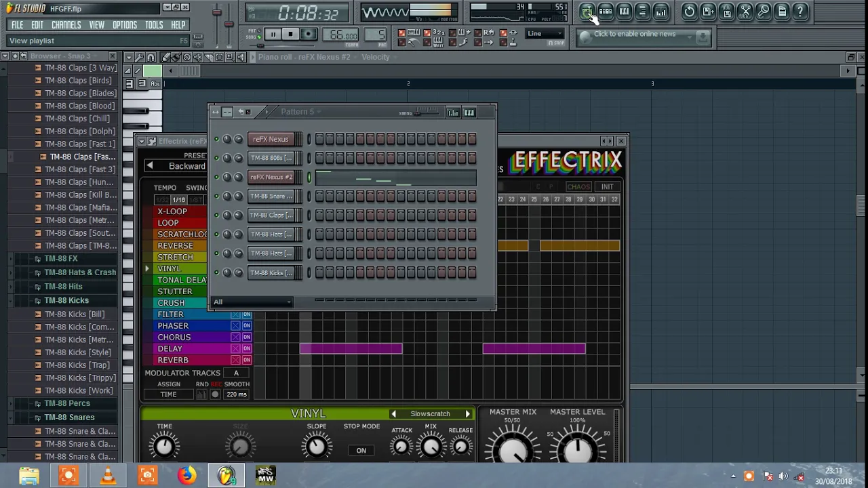Open piano roll wrench tools icon
The image size is (868, 488).
tap(140, 58)
